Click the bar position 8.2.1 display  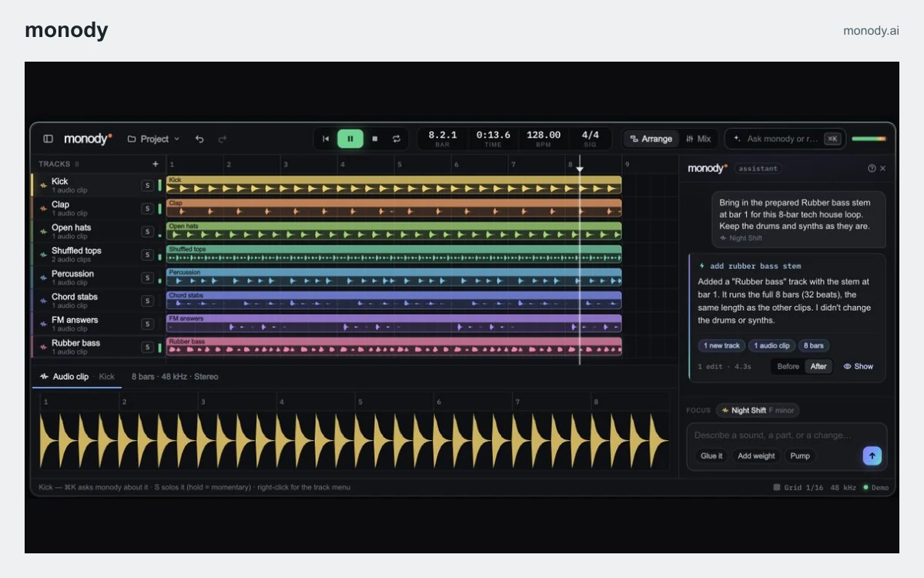[442, 139]
